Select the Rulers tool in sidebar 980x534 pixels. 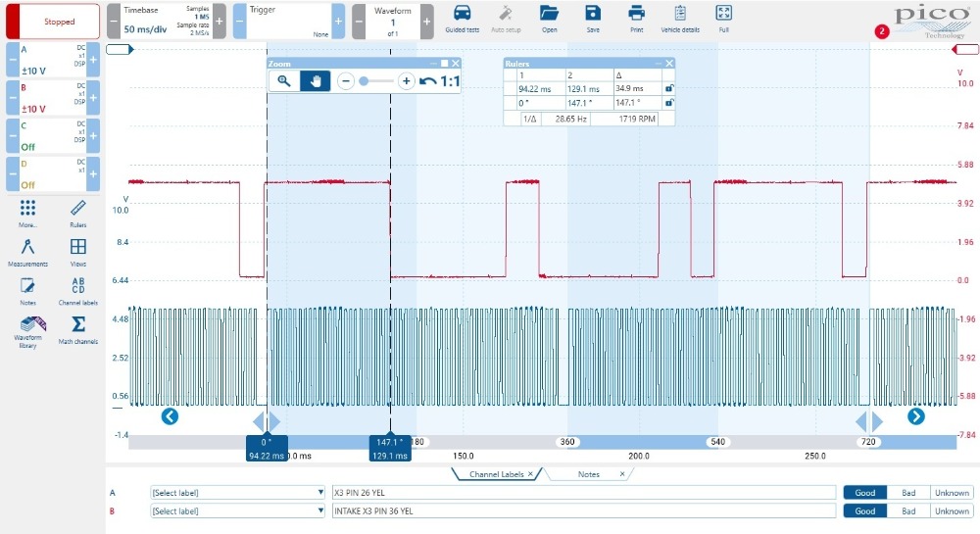(78, 212)
